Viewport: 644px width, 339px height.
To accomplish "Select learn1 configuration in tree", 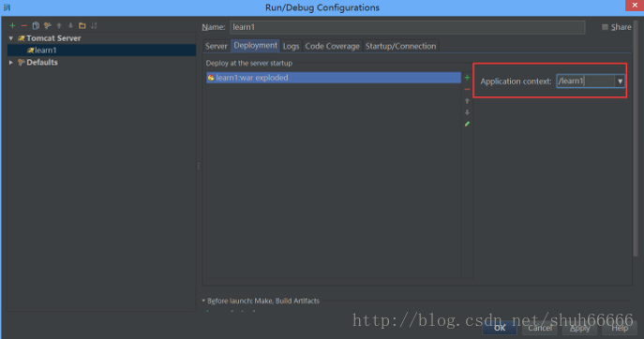I will (x=101, y=50).
